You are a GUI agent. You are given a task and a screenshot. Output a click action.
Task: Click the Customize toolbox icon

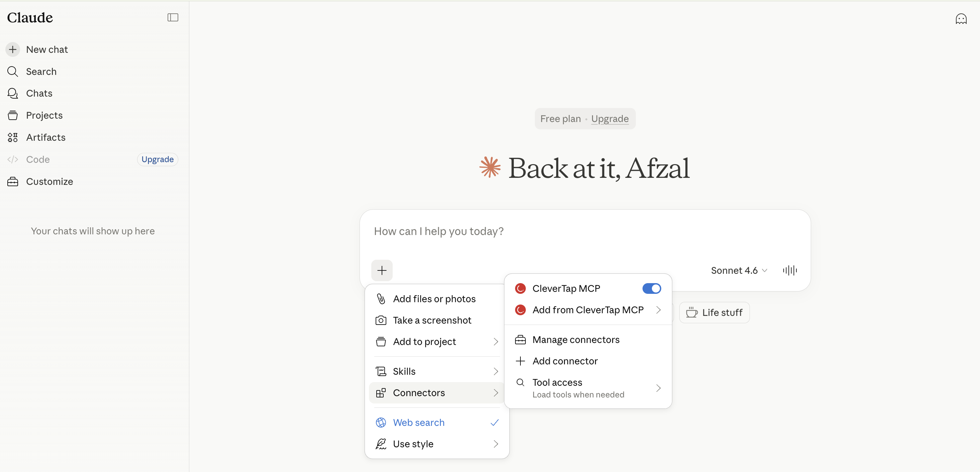13,182
